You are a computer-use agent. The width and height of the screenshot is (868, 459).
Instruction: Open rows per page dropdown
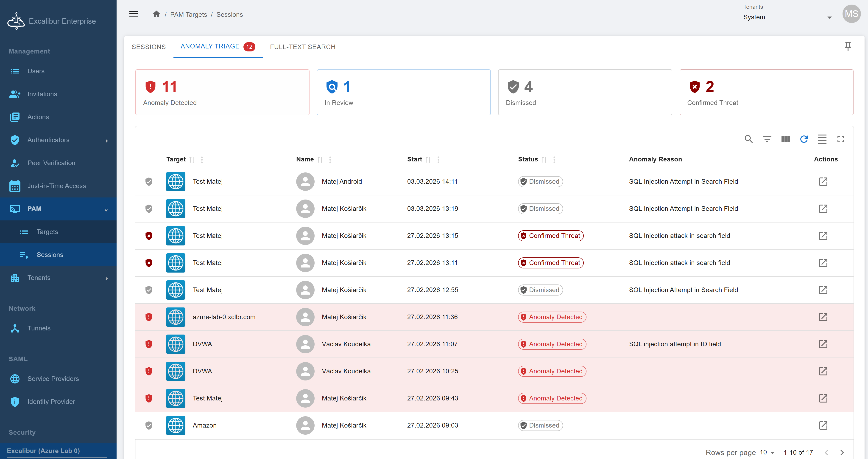(767, 452)
